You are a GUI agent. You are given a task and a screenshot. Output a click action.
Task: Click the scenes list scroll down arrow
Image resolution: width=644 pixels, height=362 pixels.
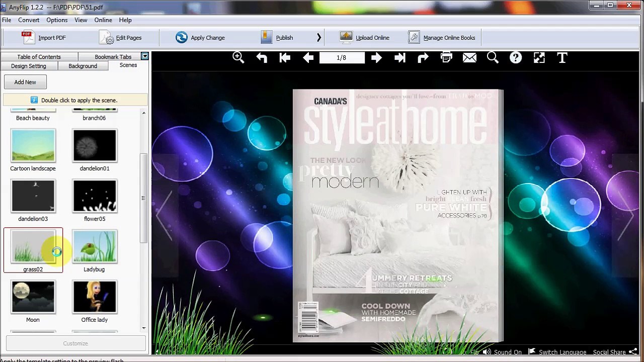[144, 328]
